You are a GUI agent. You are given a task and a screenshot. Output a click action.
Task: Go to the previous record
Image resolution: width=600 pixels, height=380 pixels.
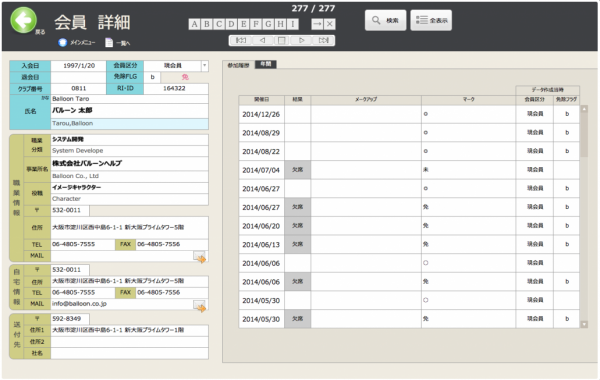(262, 40)
